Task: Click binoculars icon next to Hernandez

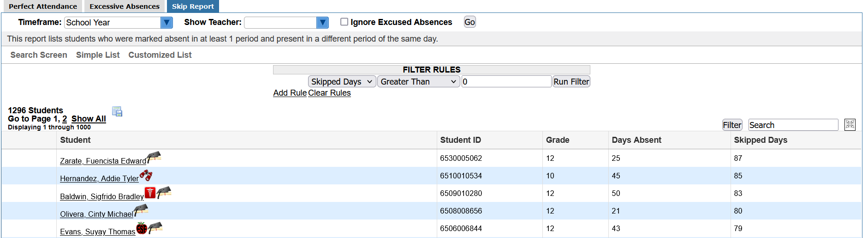Action: 146,175
